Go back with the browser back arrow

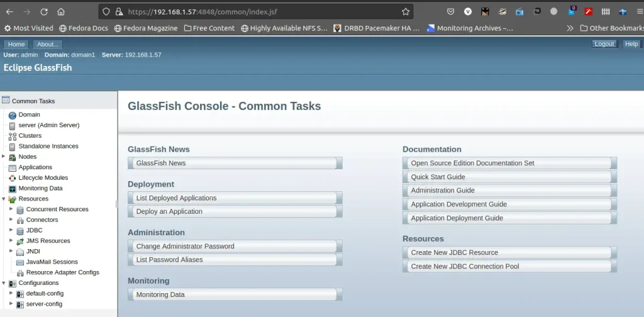coord(9,12)
